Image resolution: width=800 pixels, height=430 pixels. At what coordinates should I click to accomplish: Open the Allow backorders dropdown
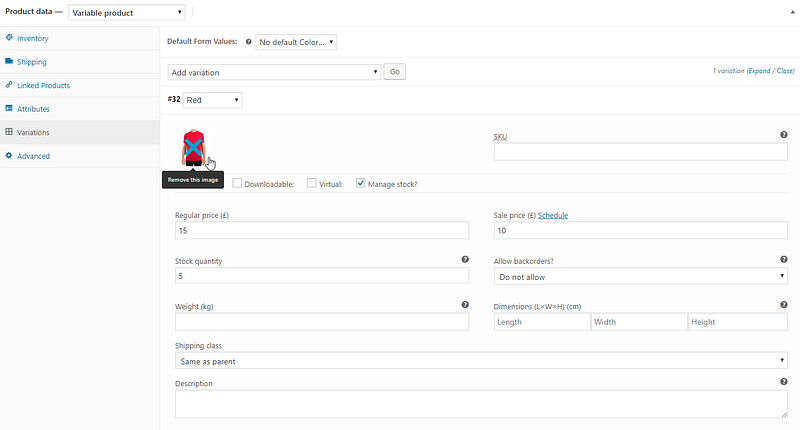click(640, 276)
